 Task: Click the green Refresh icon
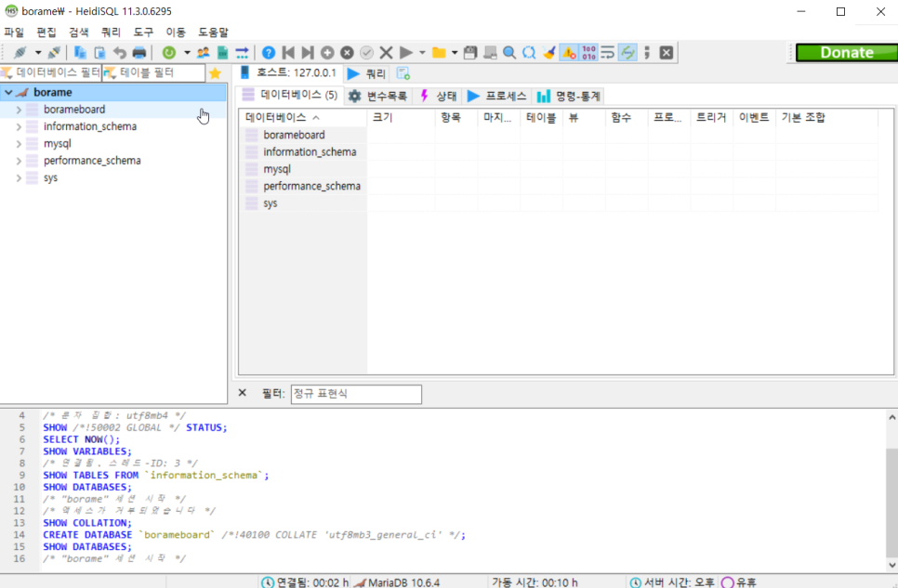click(x=169, y=53)
